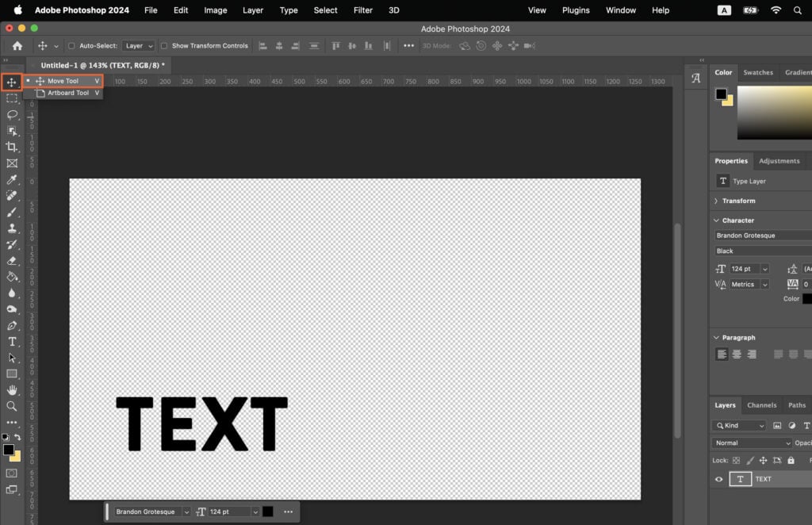The width and height of the screenshot is (812, 525).
Task: Activate the Eyedropper tool
Action: (x=12, y=180)
